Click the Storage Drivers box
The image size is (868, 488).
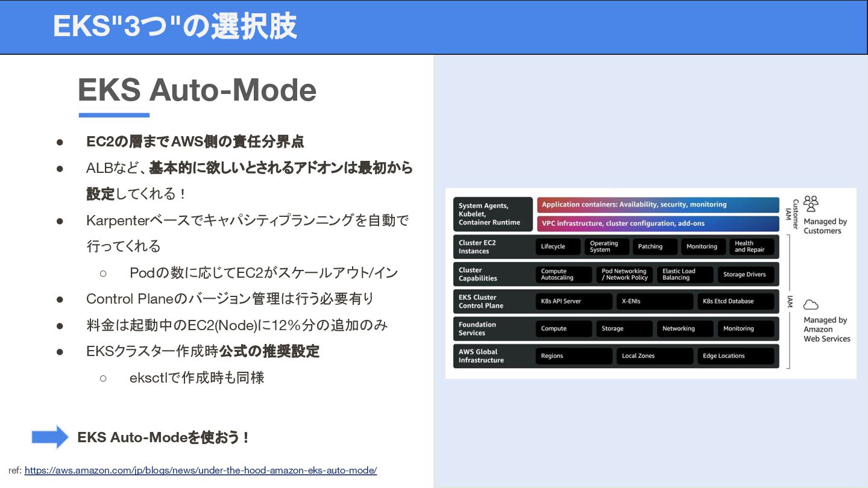(746, 274)
